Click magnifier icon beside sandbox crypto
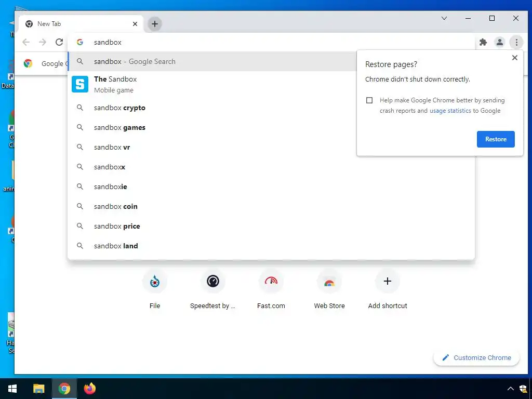The image size is (532, 399). tap(80, 108)
